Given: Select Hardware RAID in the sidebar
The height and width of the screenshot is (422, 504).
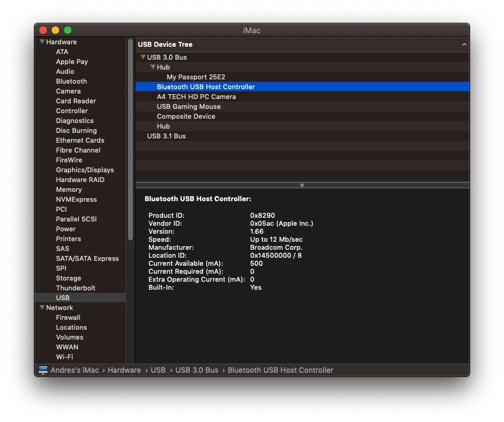Looking at the screenshot, I should click(80, 180).
